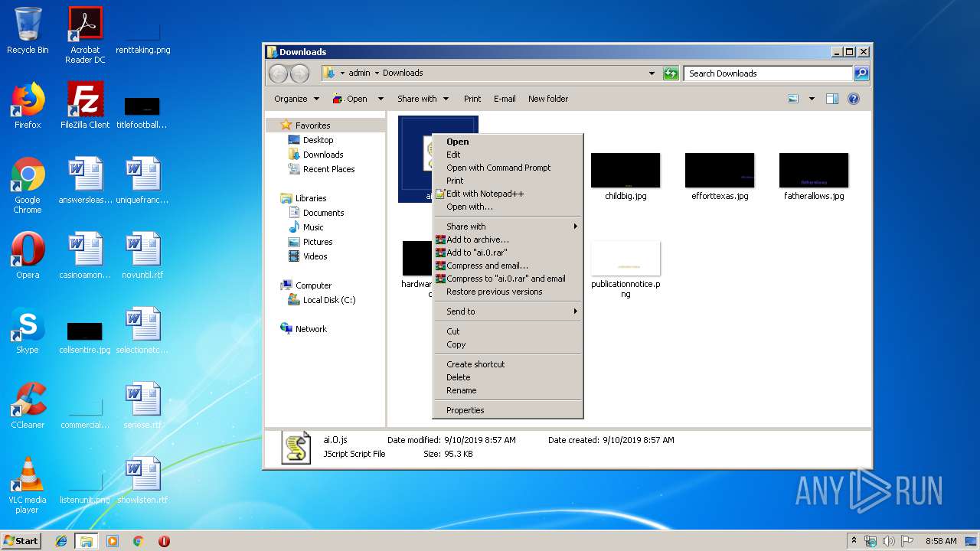This screenshot has height=551, width=980.
Task: Launch Skype desktop shortcut
Action: point(28,331)
